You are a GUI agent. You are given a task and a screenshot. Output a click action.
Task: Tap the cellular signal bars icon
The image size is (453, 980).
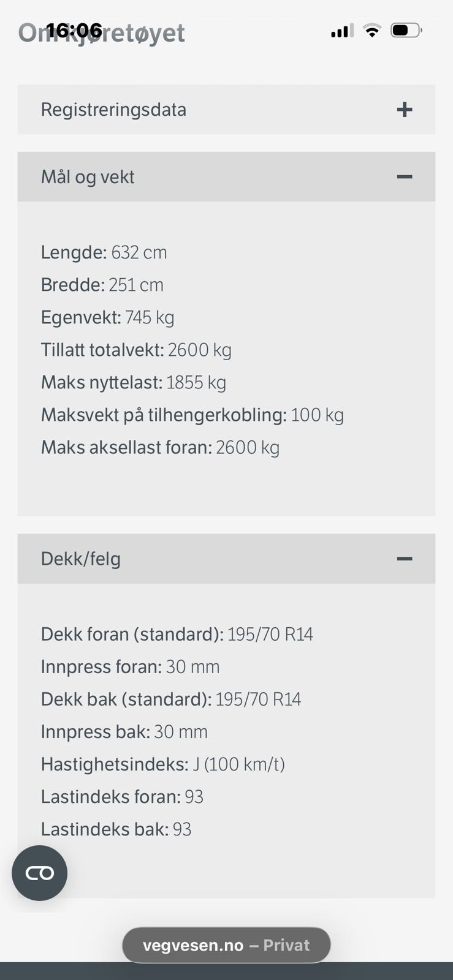coord(341,31)
